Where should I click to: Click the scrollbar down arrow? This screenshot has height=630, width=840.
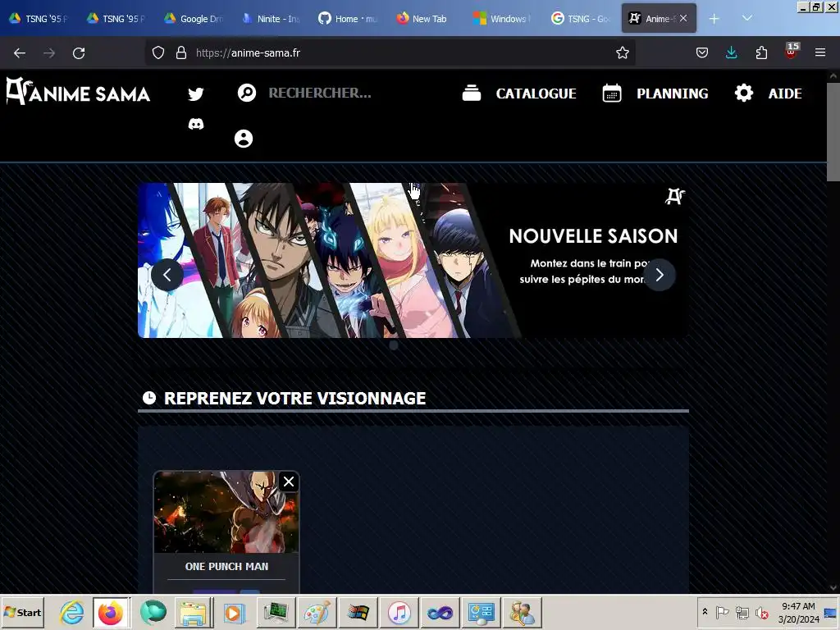[833, 587]
